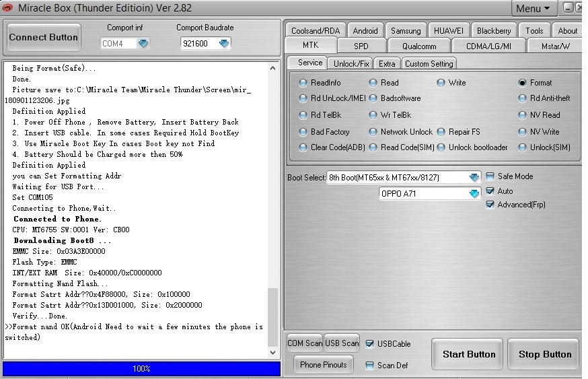Click the USB Scan button

click(x=342, y=343)
